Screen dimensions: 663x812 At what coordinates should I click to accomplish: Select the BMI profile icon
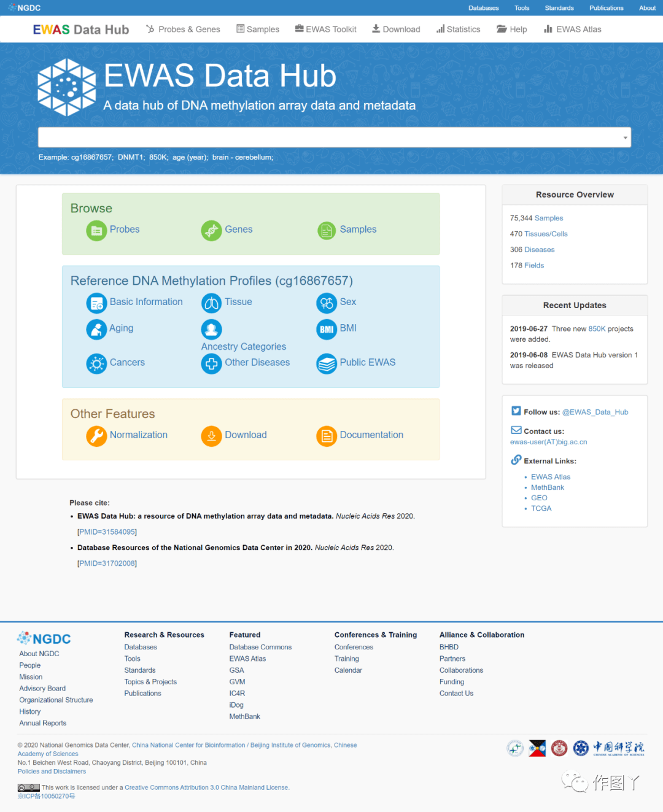327,330
